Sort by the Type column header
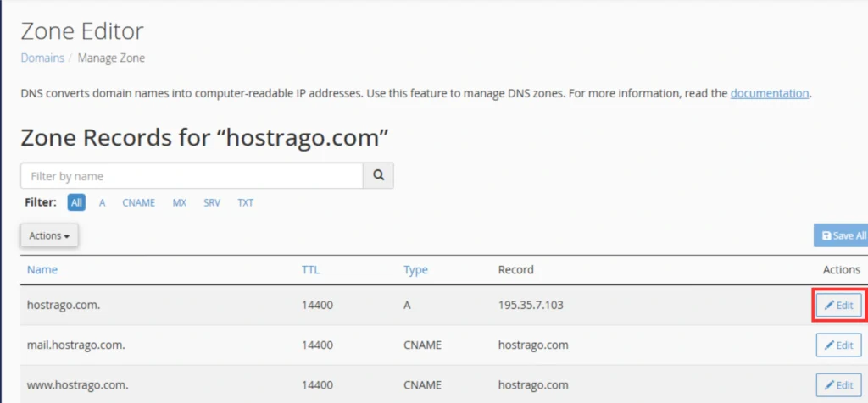868x403 pixels. [415, 270]
